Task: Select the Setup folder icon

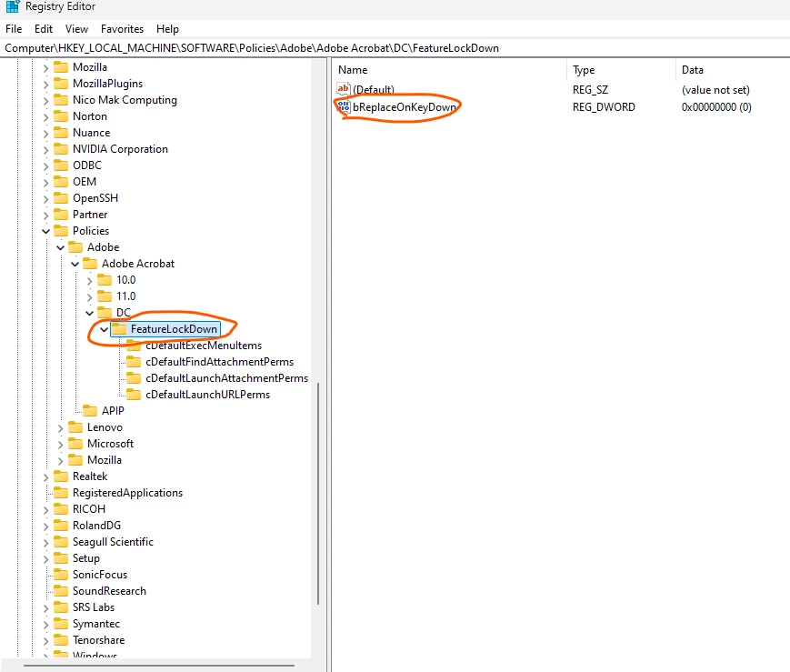Action: 61,557
